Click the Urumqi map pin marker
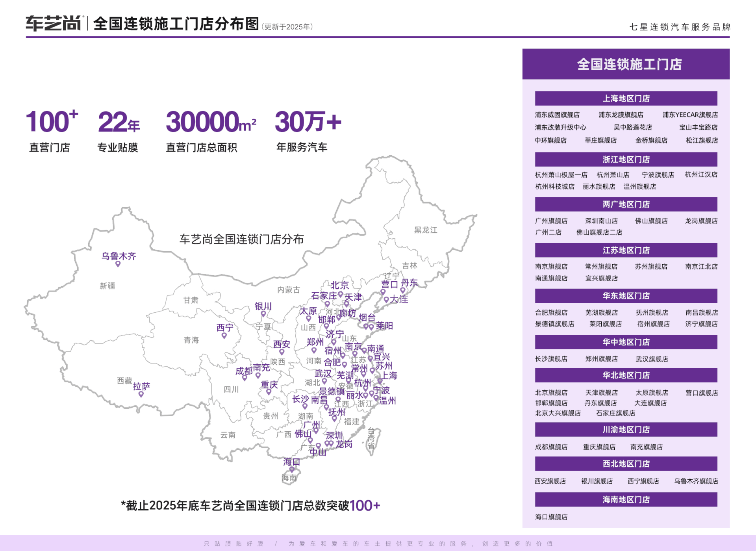This screenshot has height=551, width=756. point(118,264)
